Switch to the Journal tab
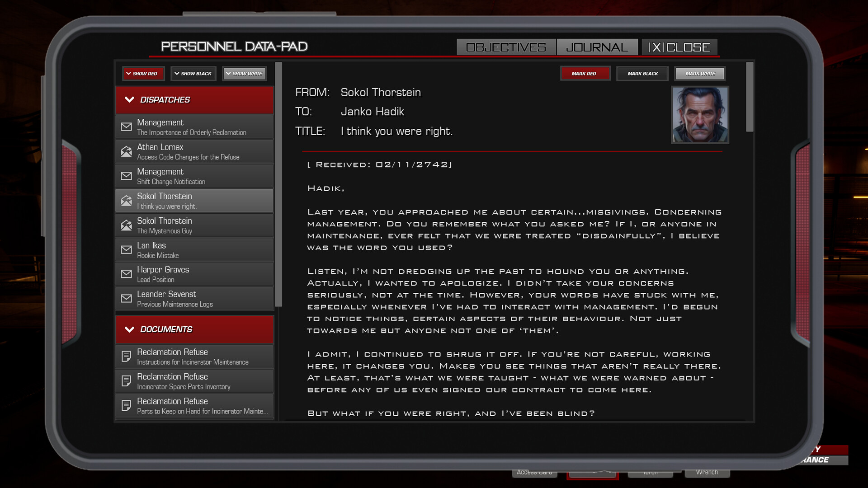Screen dimensions: 868x488 pyautogui.click(x=596, y=47)
